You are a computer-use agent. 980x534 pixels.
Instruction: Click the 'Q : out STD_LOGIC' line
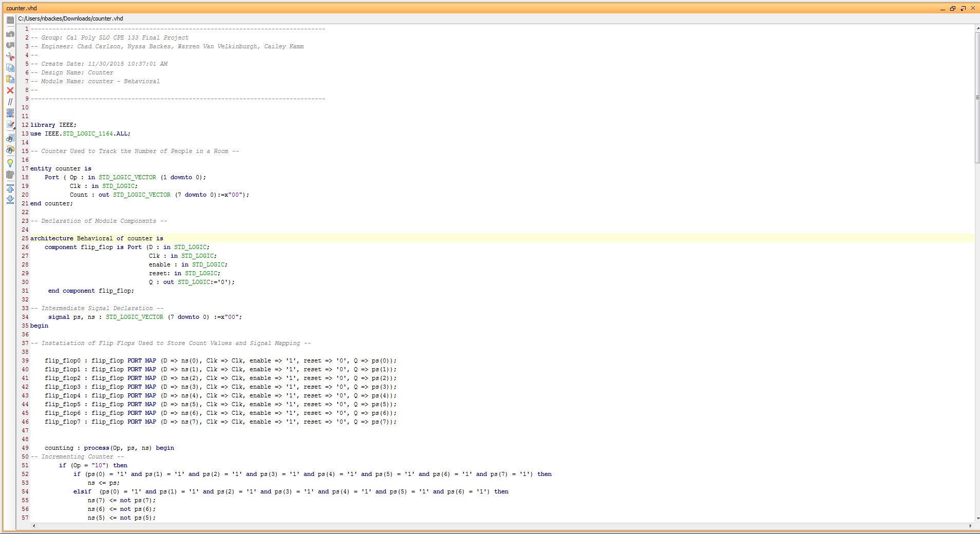(x=192, y=282)
